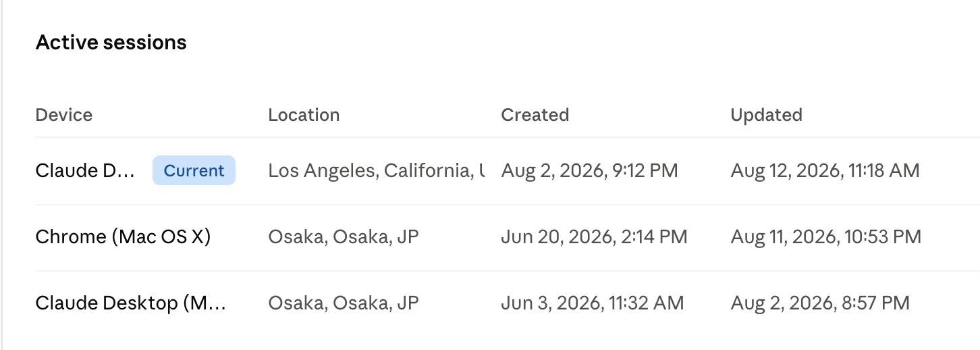Image resolution: width=980 pixels, height=350 pixels.
Task: Click the Aug 11, 2026, 10:53 PM updated time
Action: pyautogui.click(x=826, y=237)
